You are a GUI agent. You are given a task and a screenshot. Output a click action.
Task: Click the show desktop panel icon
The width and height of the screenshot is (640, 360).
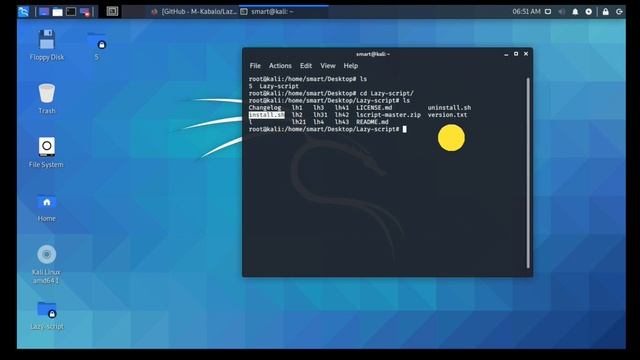pyautogui.click(x=44, y=11)
